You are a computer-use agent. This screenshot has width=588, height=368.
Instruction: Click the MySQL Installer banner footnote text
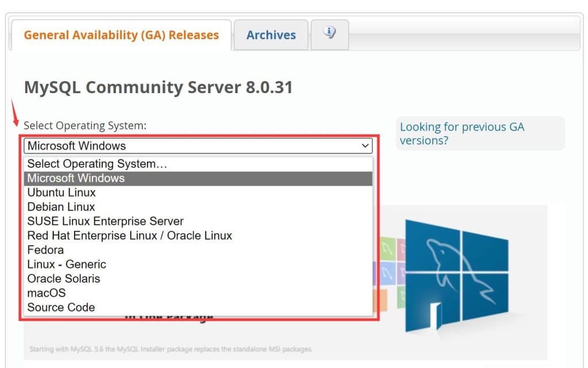(171, 349)
